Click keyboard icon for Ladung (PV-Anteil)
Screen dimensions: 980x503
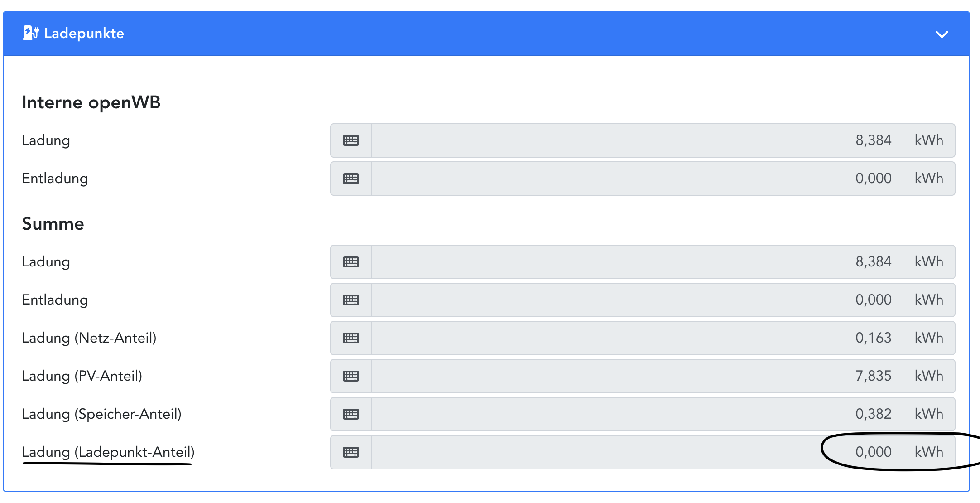(351, 376)
